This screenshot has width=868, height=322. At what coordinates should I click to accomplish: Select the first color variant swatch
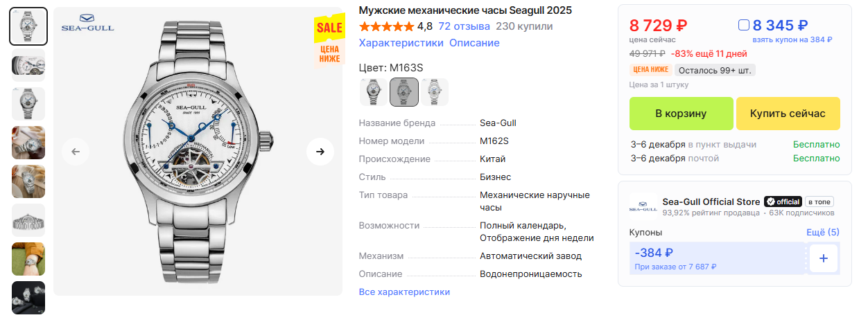click(x=373, y=92)
